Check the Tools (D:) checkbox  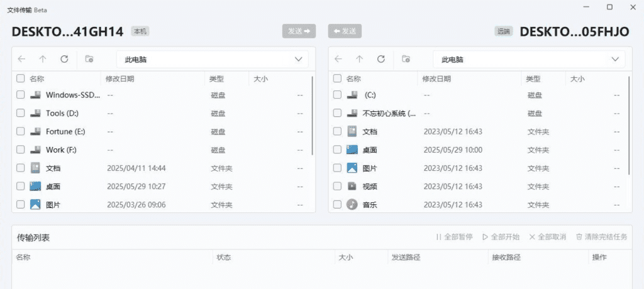pyautogui.click(x=21, y=113)
